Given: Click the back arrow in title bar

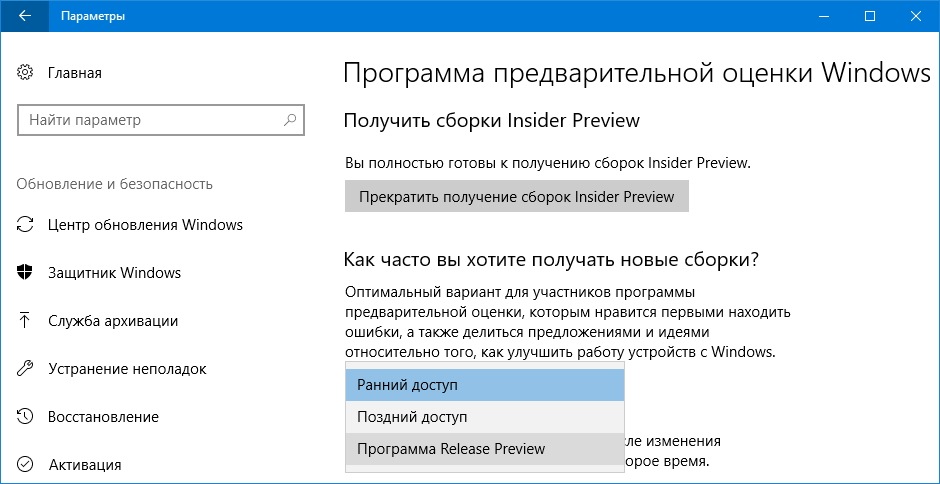Looking at the screenshot, I should point(25,16).
